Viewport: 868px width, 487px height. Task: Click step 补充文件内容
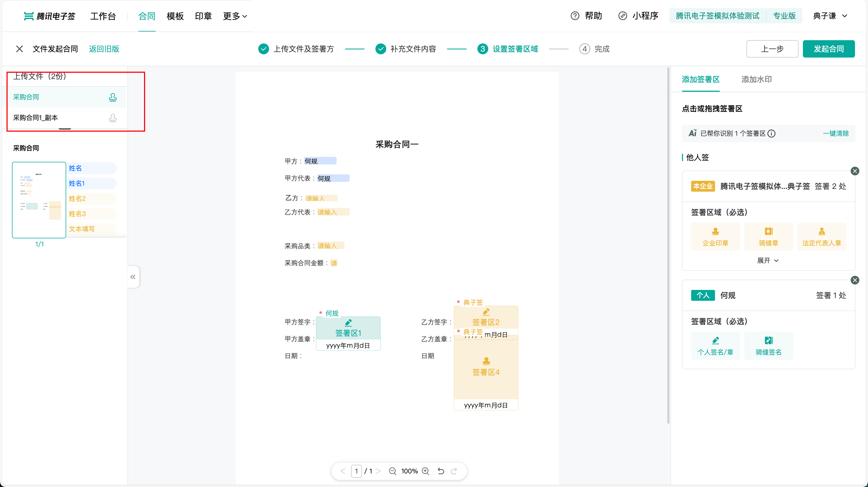coord(406,49)
